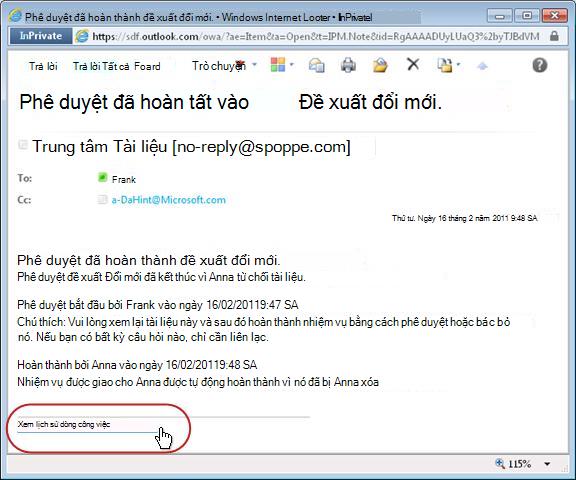Viewport: 576px width, 480px height.
Task: Delete the message with X icon
Action: point(413,64)
